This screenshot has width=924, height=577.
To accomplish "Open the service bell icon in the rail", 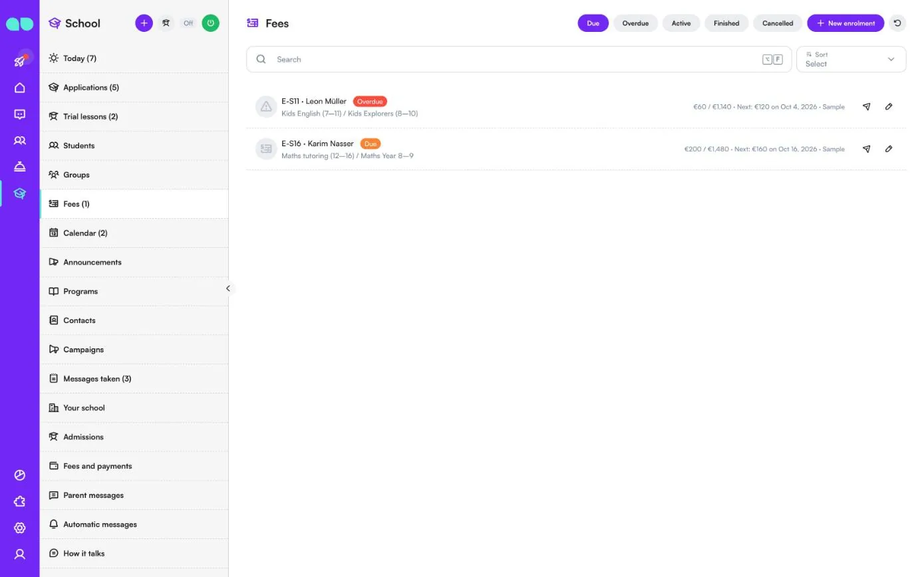I will (x=20, y=167).
